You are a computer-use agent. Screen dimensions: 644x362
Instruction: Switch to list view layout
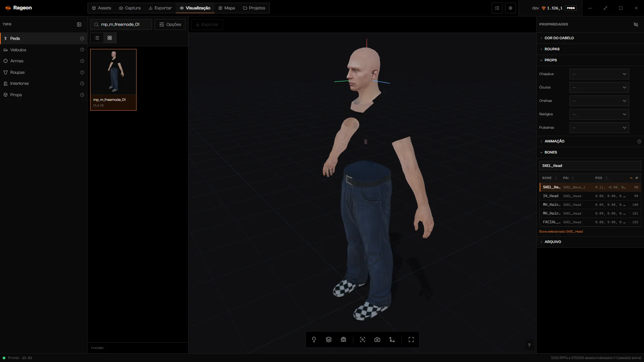[97, 38]
